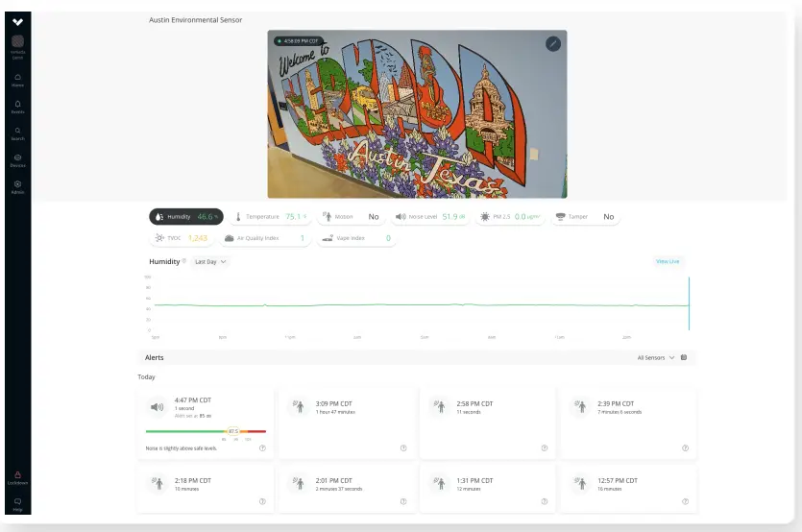This screenshot has height=532, width=802.
Task: Open the 2:58 PM CDT motion alert
Action: pos(487,423)
